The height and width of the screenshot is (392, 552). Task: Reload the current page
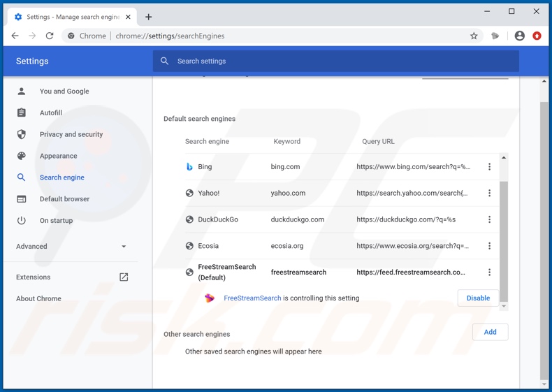point(50,36)
